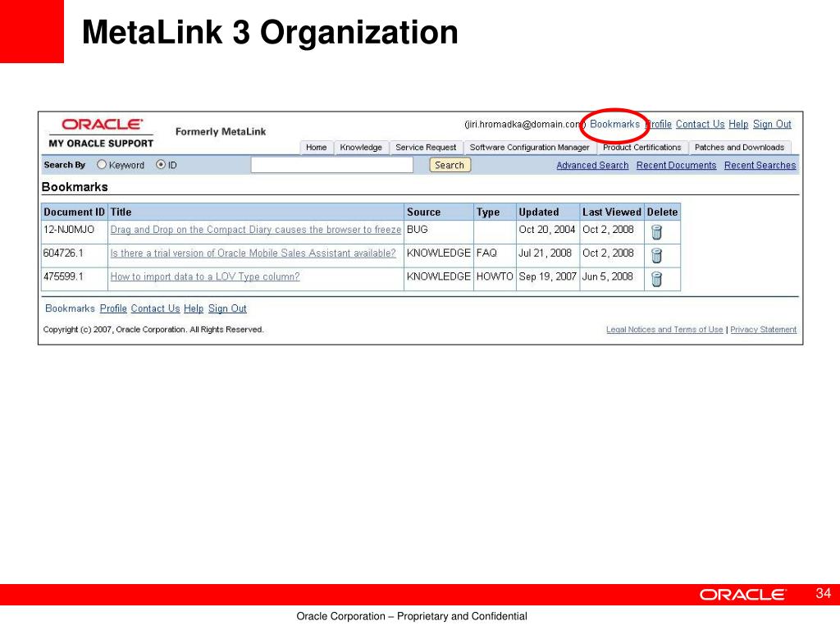This screenshot has height=630, width=840.
Task: Delete the 12-NJ0MJO bookmark using trash icon
Action: (x=656, y=232)
